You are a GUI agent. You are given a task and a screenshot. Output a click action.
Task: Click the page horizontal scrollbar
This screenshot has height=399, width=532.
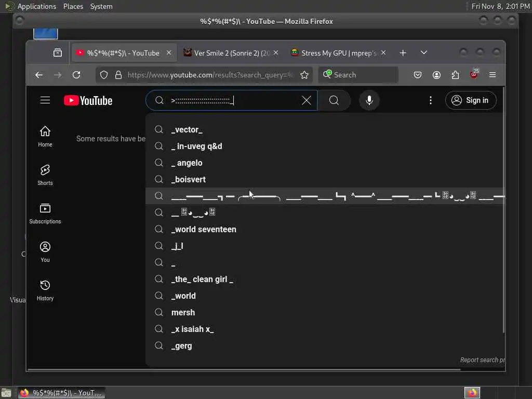click(244, 369)
